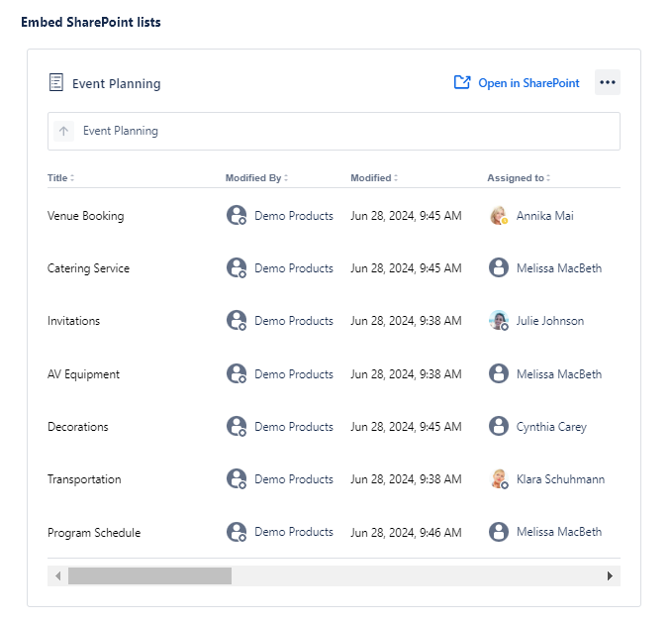Click the scroll right arrow
The width and height of the screenshot is (672, 622).
pyautogui.click(x=610, y=575)
